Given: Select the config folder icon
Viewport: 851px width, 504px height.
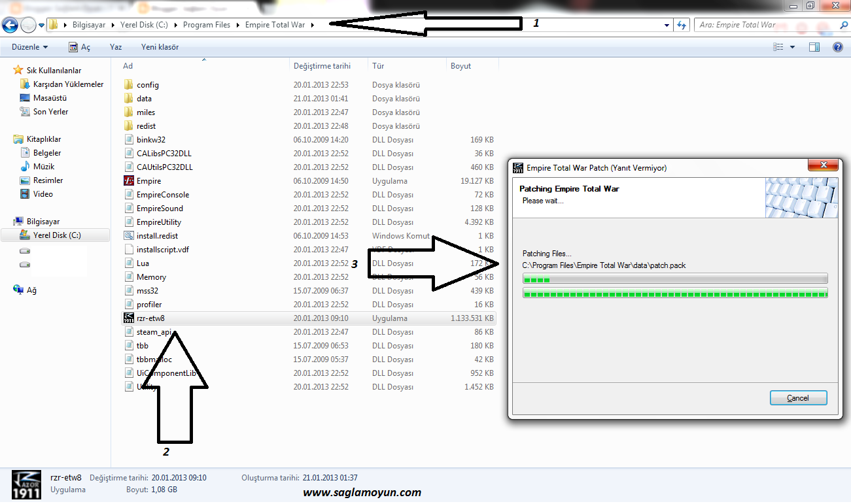Looking at the screenshot, I should pos(128,84).
